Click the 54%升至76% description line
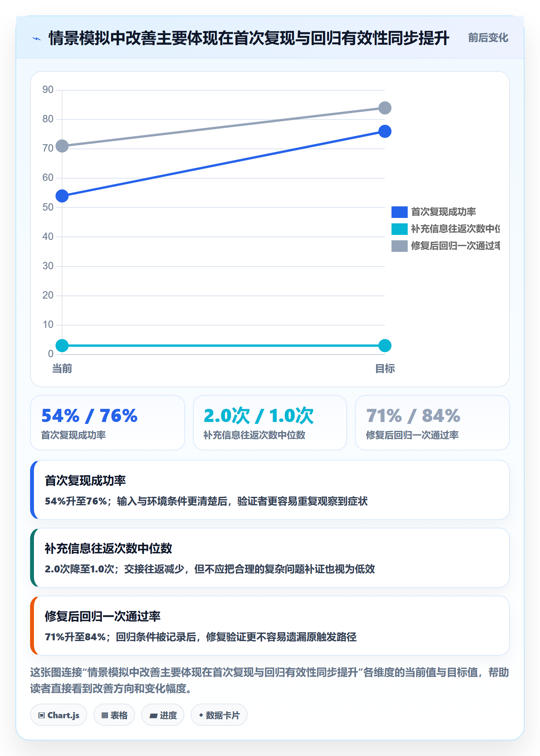 [x=206, y=501]
